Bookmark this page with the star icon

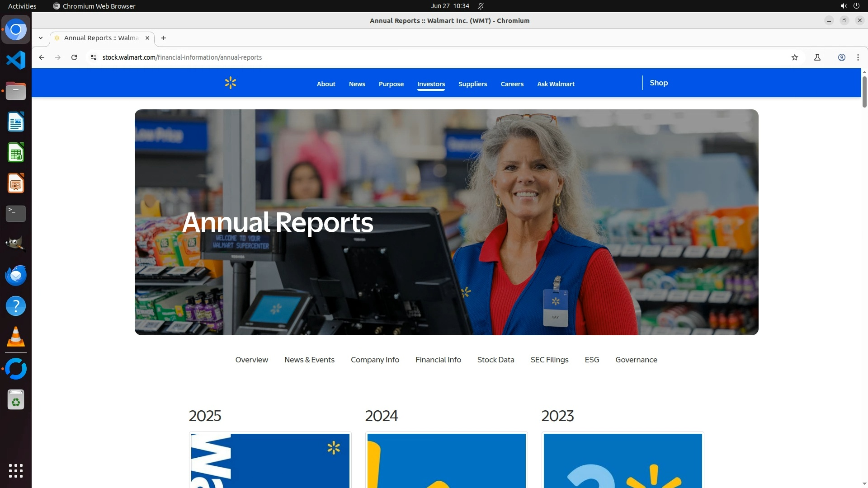tap(795, 57)
